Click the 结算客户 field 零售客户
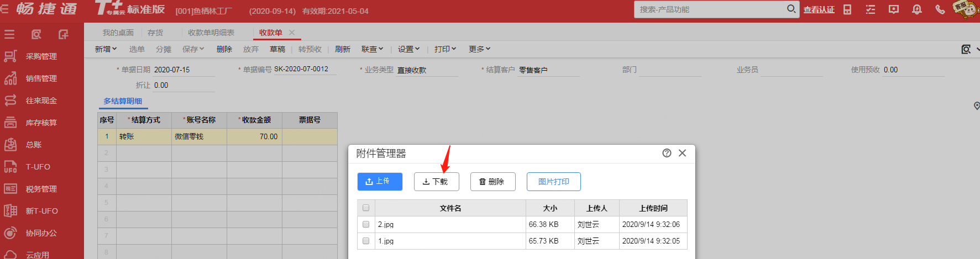 [548, 70]
